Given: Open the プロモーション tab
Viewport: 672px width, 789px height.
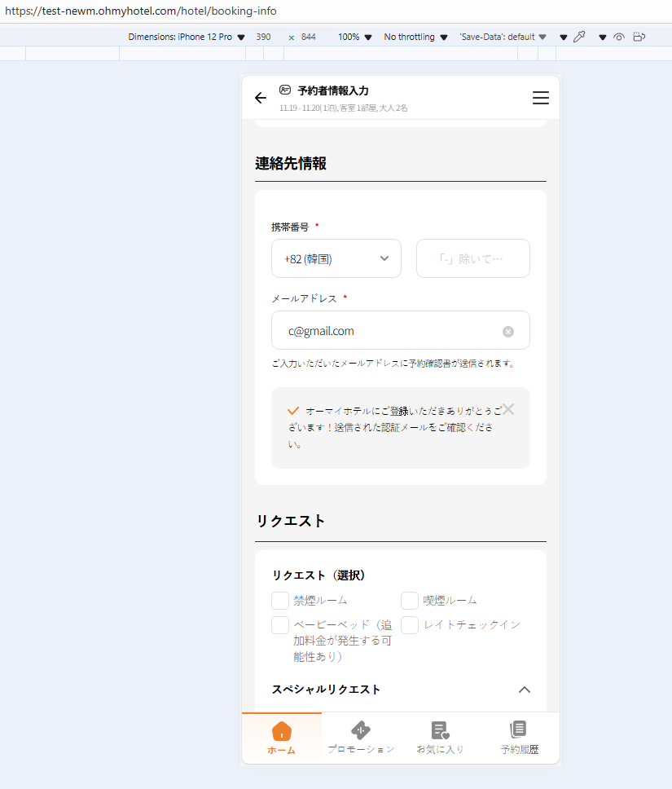Looking at the screenshot, I should click(361, 738).
